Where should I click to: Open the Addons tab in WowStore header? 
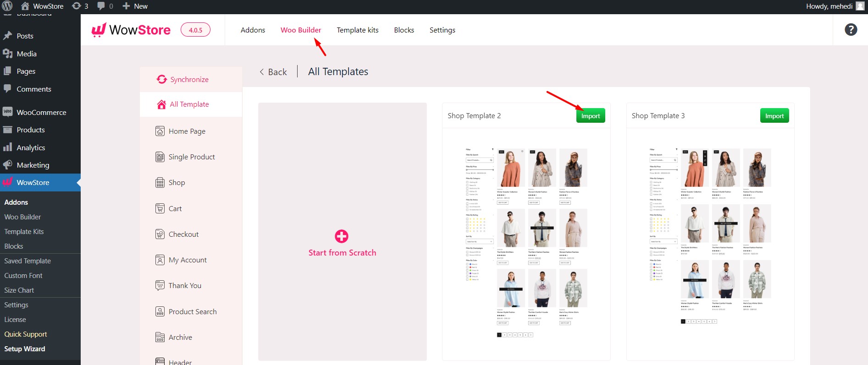(253, 30)
